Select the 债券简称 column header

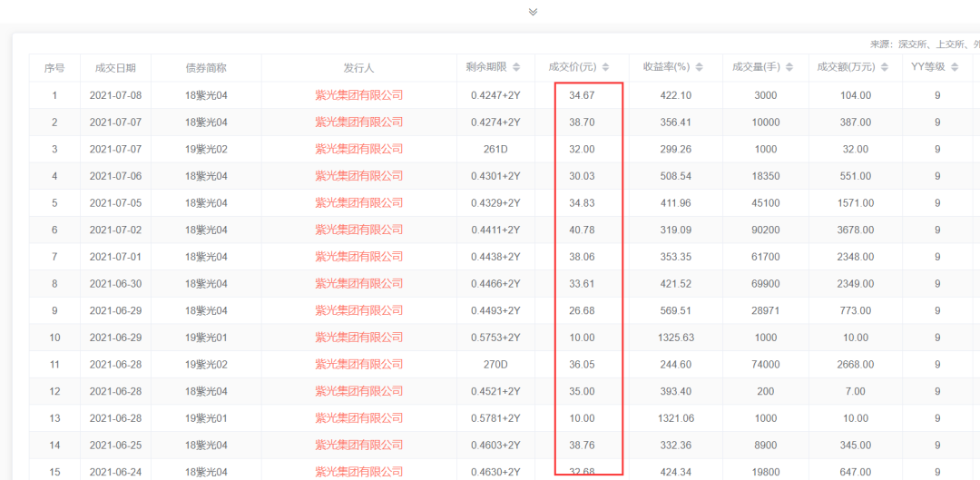(x=206, y=68)
